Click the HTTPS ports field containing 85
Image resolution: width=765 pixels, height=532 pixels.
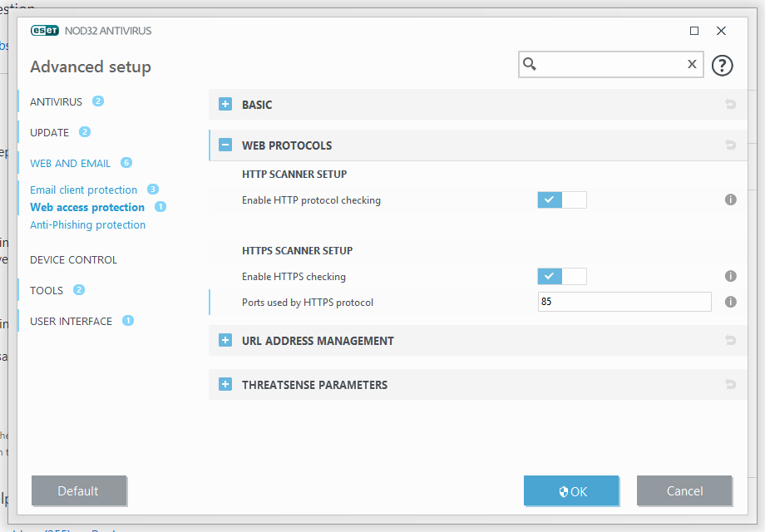[x=624, y=302]
